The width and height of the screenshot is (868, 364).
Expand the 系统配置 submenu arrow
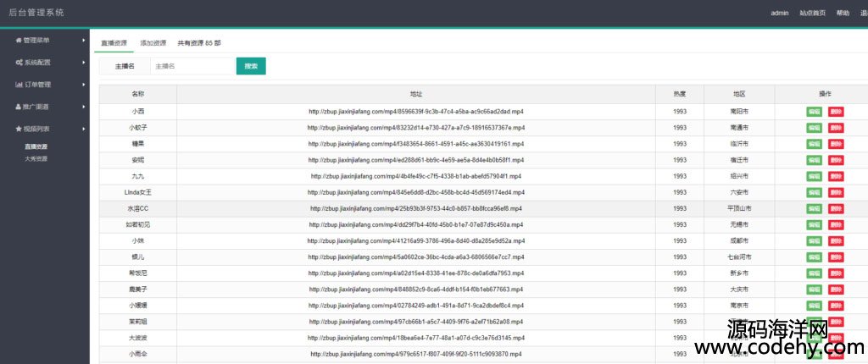tap(83, 63)
